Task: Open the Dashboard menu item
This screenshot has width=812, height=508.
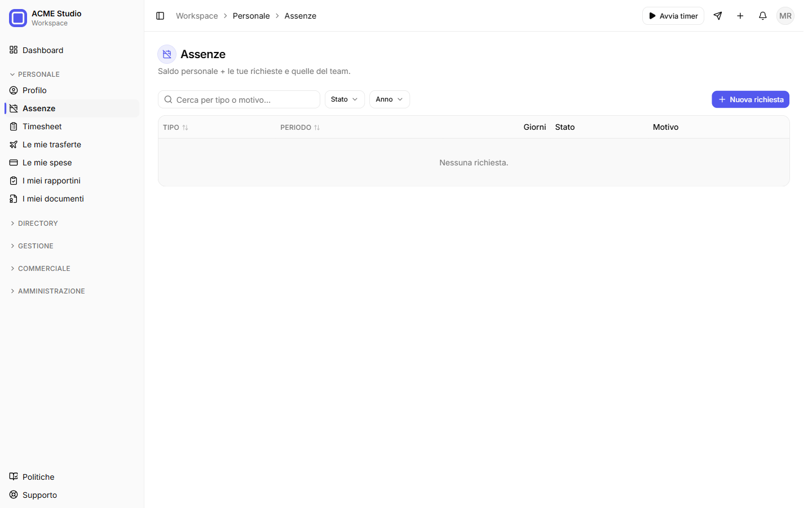Action: [72, 50]
